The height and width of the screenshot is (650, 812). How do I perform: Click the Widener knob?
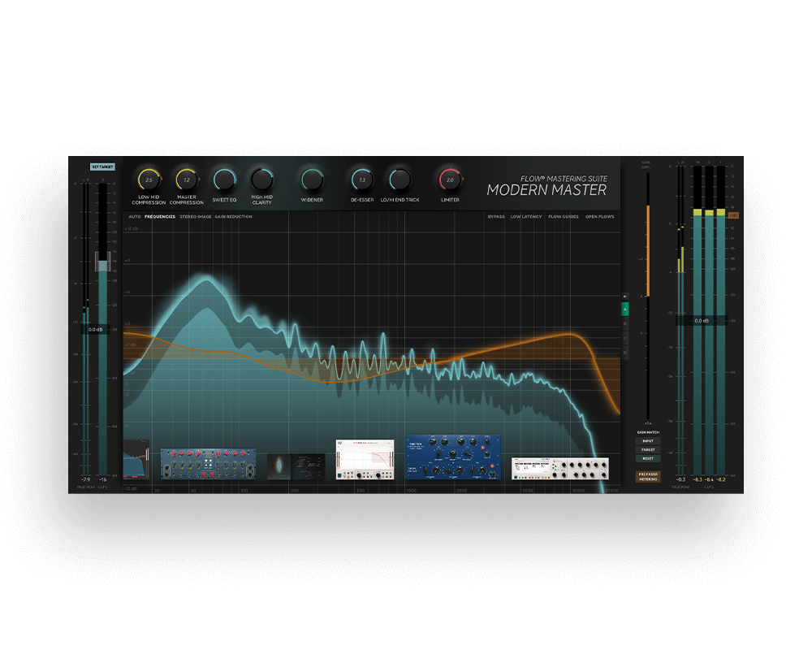pyautogui.click(x=313, y=180)
